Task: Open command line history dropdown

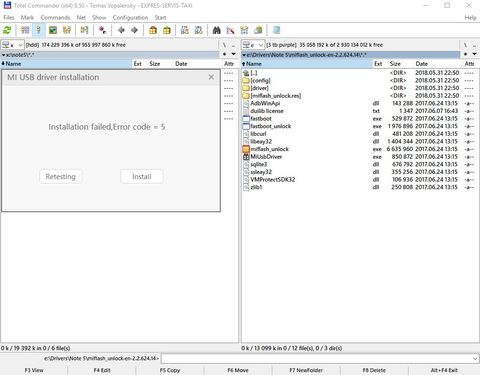Action: [x=475, y=359]
